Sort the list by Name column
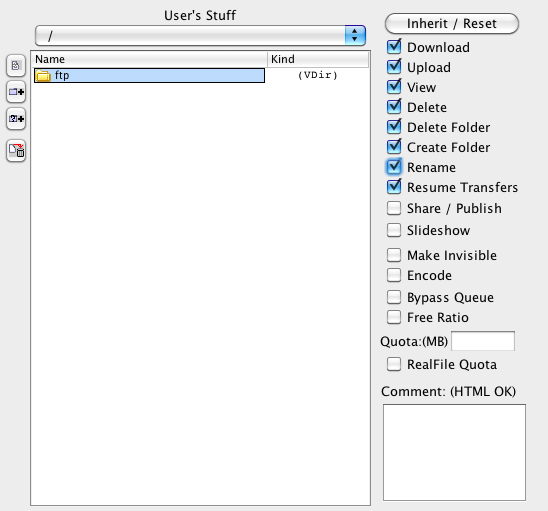 150,59
